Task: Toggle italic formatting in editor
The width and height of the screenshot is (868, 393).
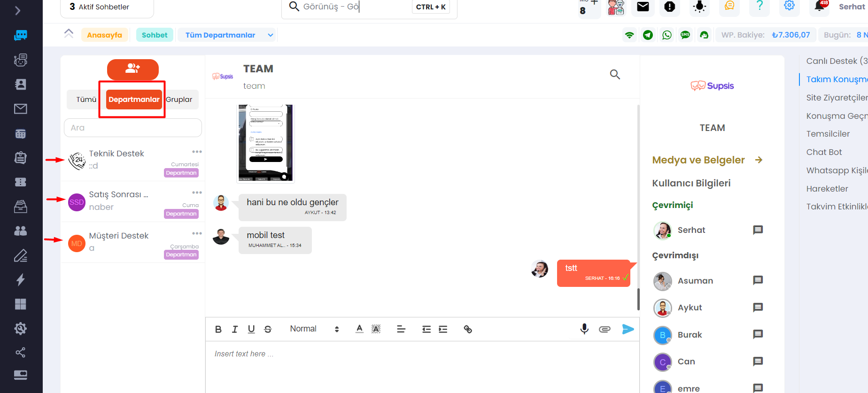Action: pos(235,329)
